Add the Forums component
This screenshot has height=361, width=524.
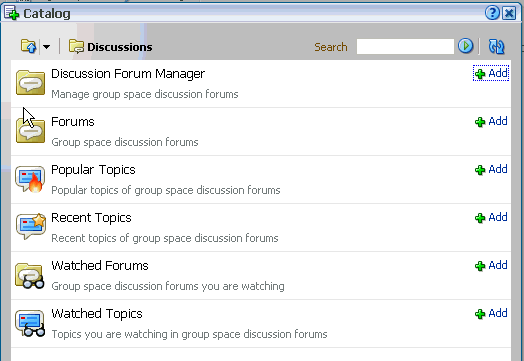click(x=491, y=121)
